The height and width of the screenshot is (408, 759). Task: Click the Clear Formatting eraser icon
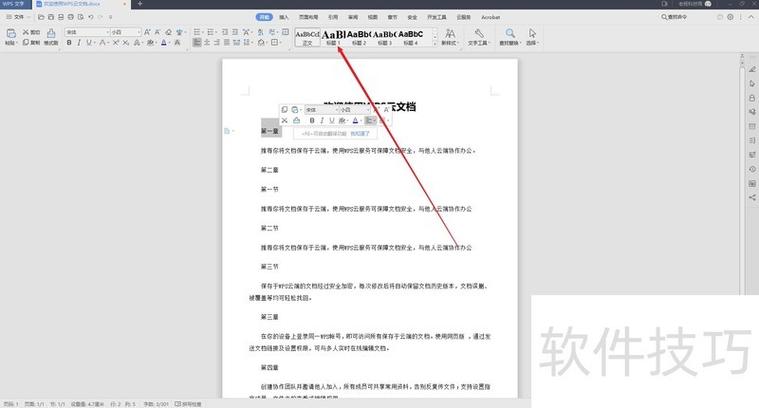coord(168,32)
